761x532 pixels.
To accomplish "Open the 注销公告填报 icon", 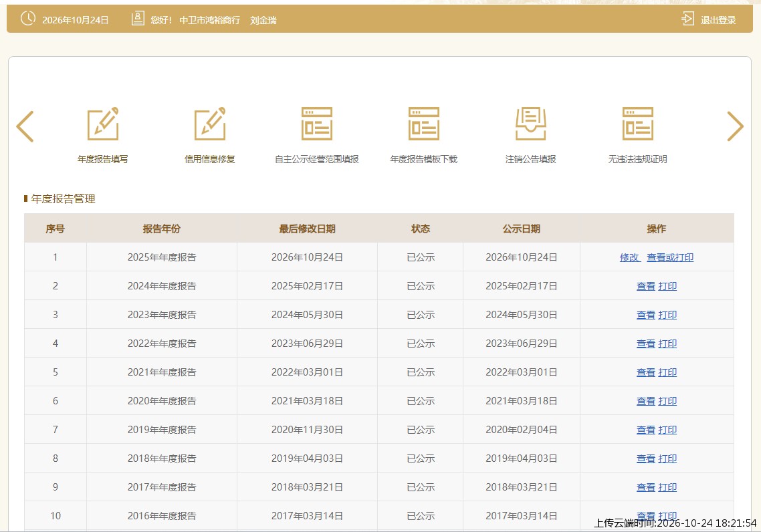I will 530,124.
